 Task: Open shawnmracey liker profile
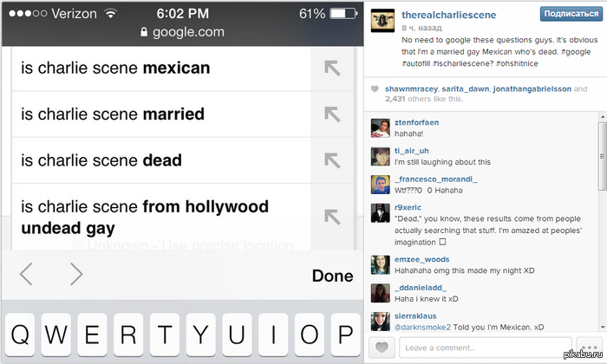click(411, 89)
